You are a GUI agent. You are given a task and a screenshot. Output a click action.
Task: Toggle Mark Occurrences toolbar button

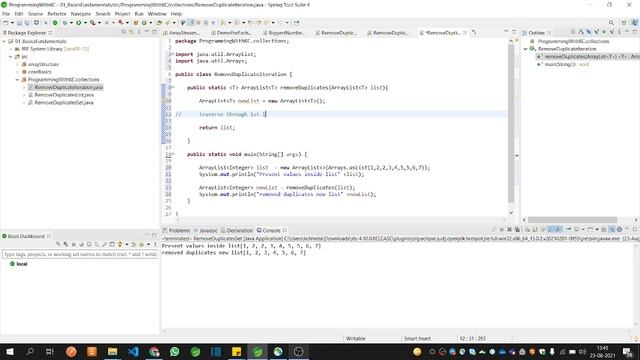[190, 23]
